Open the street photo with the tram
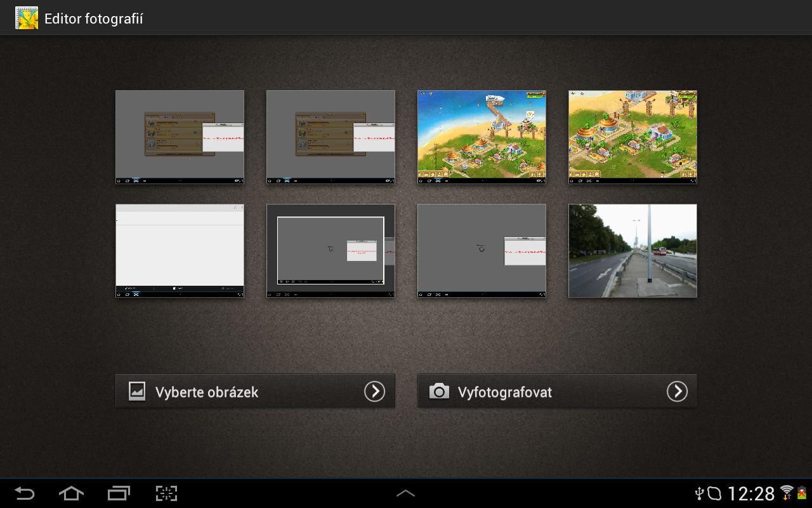This screenshot has height=508, width=812. click(x=632, y=251)
